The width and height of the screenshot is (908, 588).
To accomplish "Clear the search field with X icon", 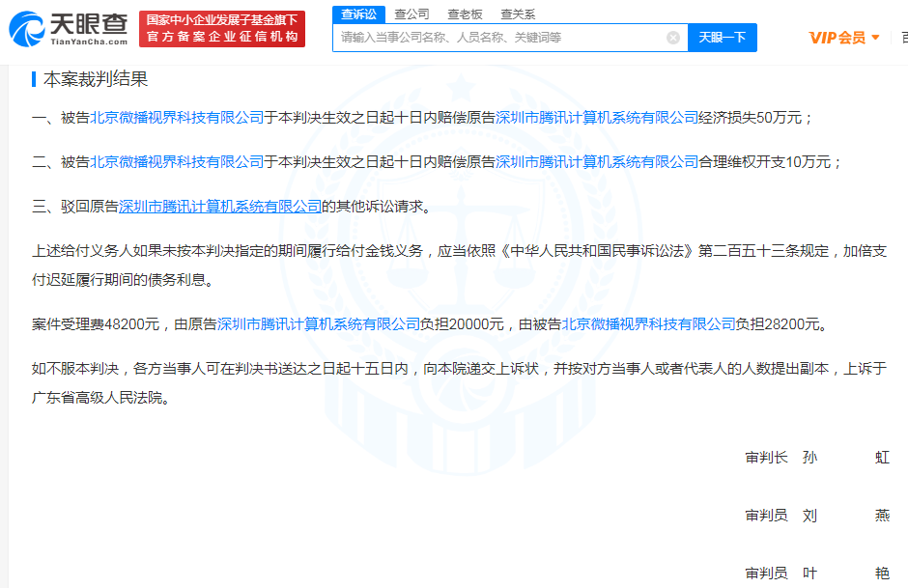I will click(x=673, y=38).
